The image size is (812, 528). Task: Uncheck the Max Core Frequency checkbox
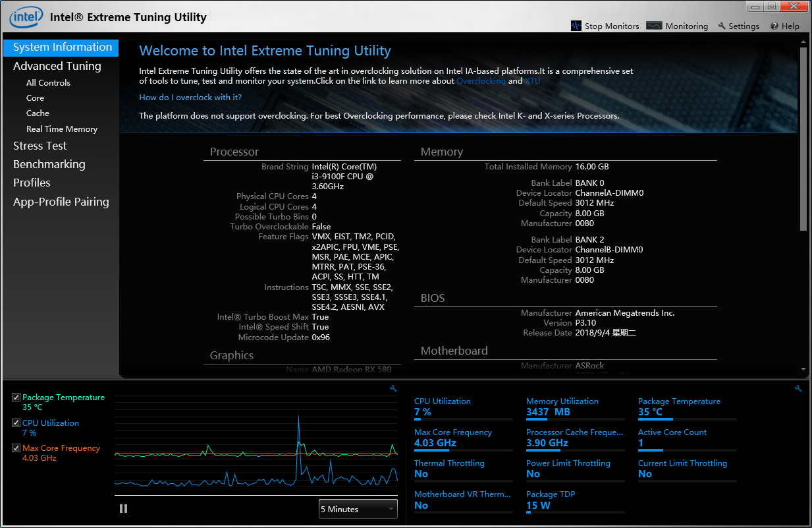[16, 448]
